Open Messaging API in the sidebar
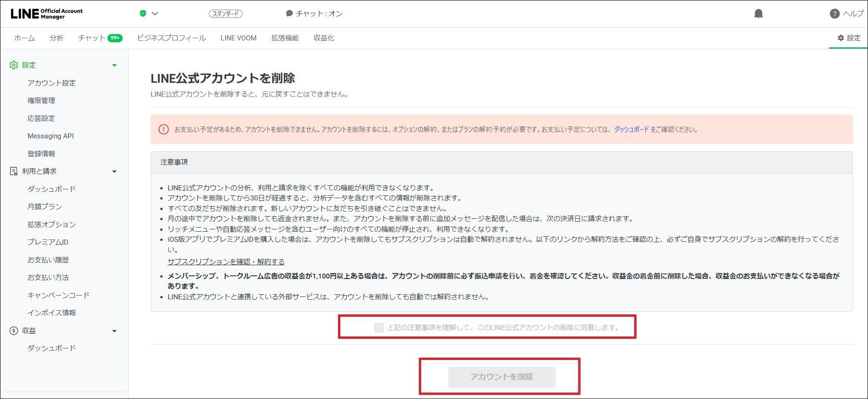868x399 pixels. [x=51, y=136]
